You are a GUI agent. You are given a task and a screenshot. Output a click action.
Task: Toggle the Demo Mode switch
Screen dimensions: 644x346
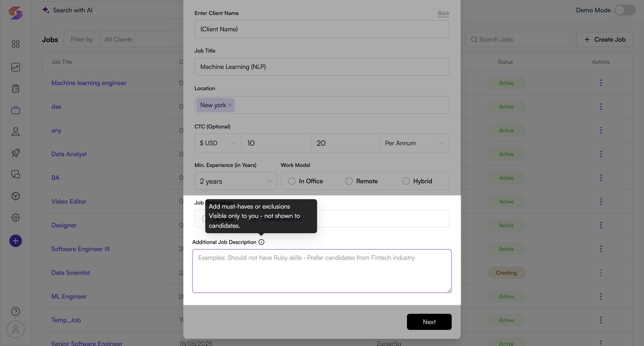[x=625, y=10]
